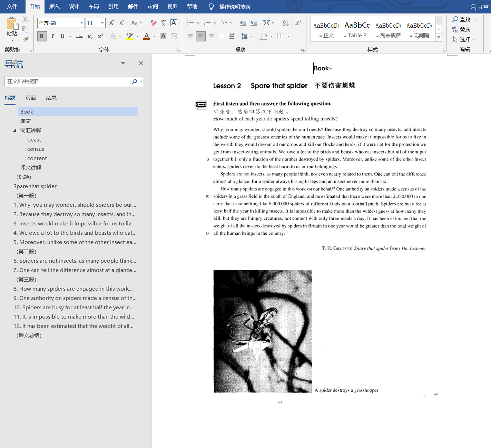Show or hide paragraph marks

(x=298, y=23)
